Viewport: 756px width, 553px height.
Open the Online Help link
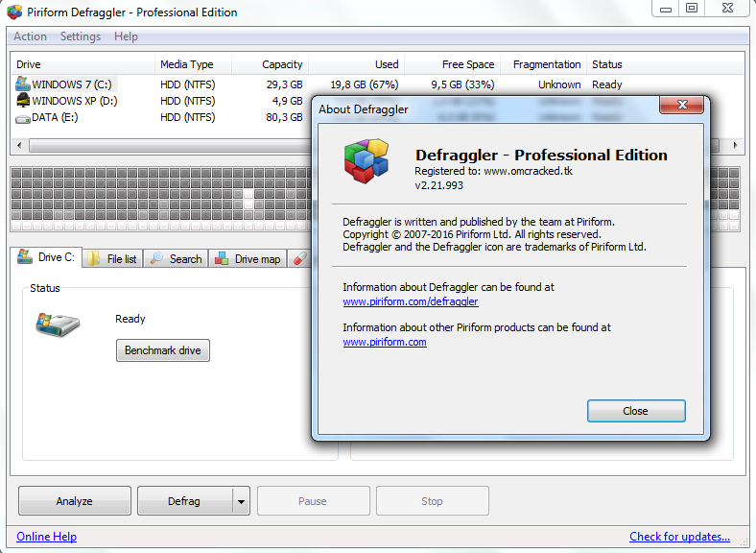(x=46, y=537)
